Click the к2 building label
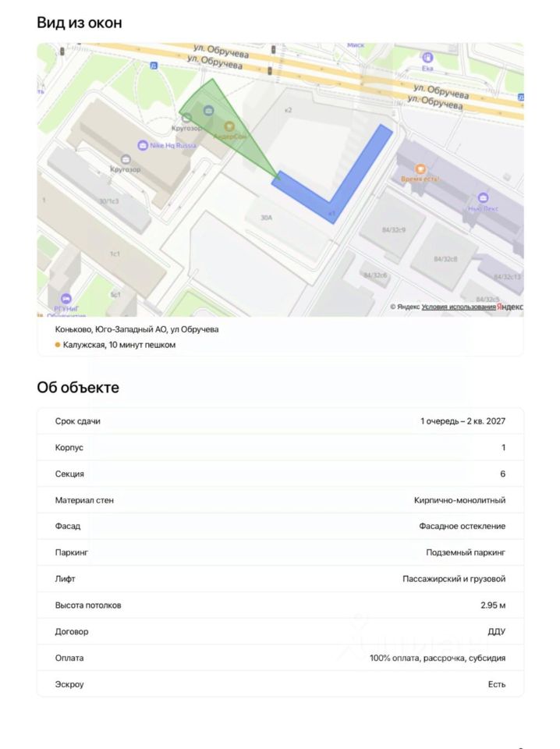This screenshot has width=560, height=749. (288, 110)
